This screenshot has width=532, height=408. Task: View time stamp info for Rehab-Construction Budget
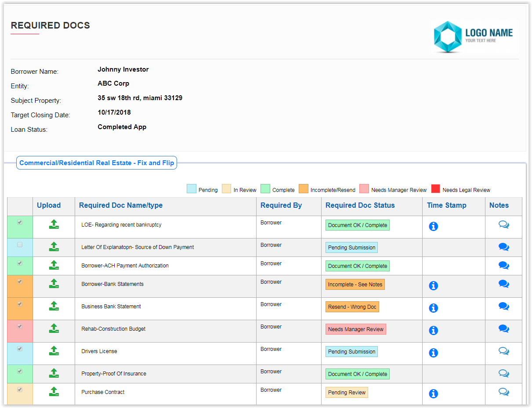[x=434, y=330]
